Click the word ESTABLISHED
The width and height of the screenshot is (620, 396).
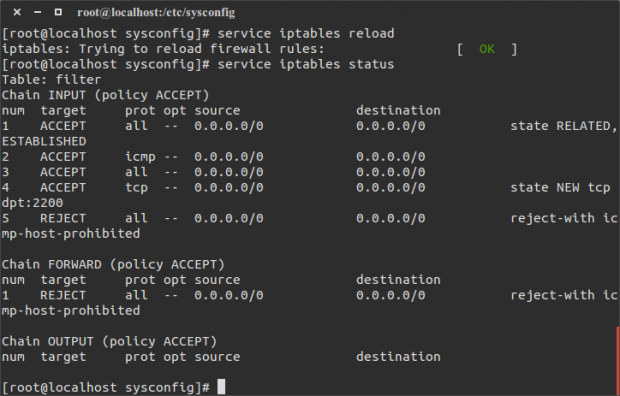point(44,141)
